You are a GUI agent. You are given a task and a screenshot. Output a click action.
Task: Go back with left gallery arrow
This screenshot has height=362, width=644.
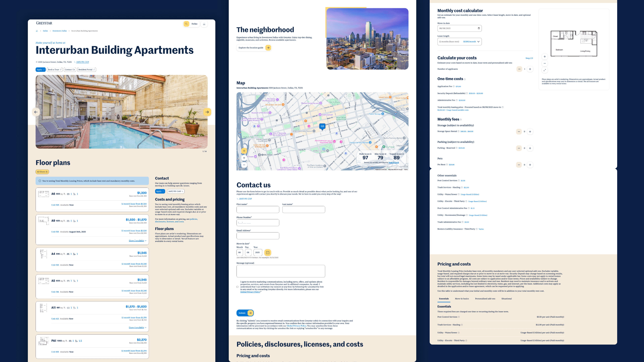click(36, 112)
